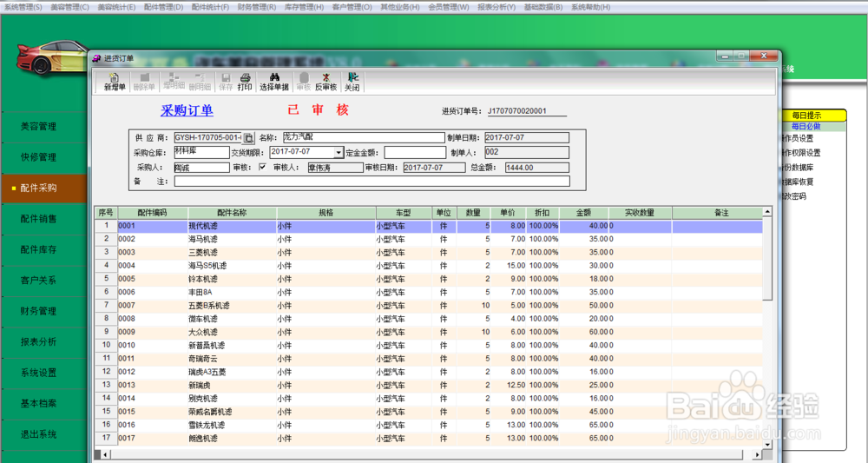Click the 名称 supplier name field
Screen dimensions: 868x463
click(x=364, y=137)
